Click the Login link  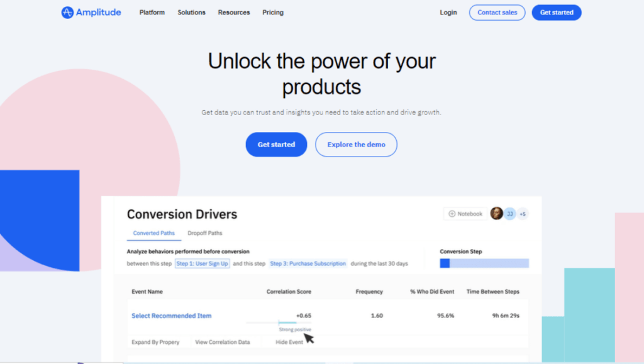448,13
